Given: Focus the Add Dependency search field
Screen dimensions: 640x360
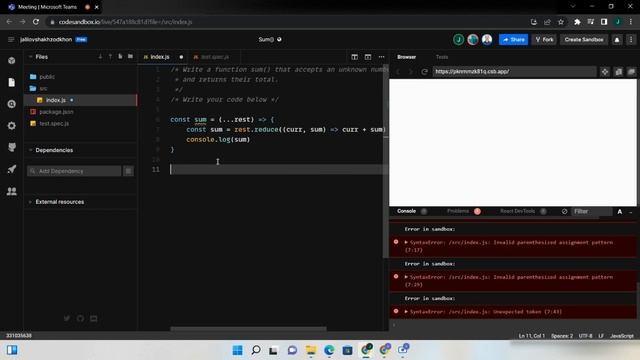Looking at the screenshot, I should tap(74, 171).
